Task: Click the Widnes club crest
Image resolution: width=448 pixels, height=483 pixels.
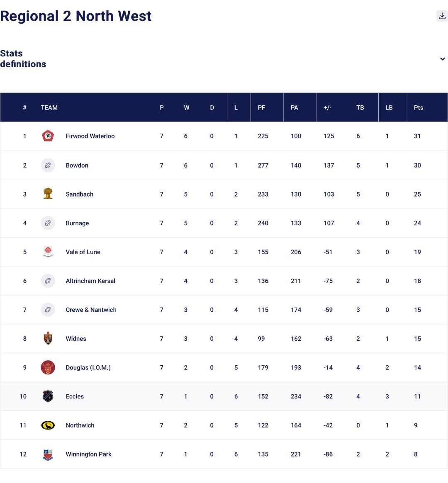Action: (x=48, y=339)
